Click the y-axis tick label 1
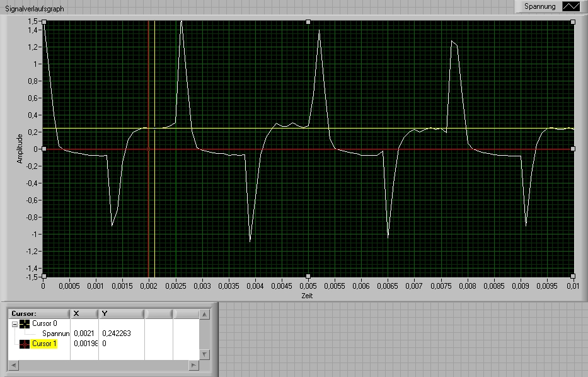This screenshot has width=588, height=377. (x=35, y=64)
